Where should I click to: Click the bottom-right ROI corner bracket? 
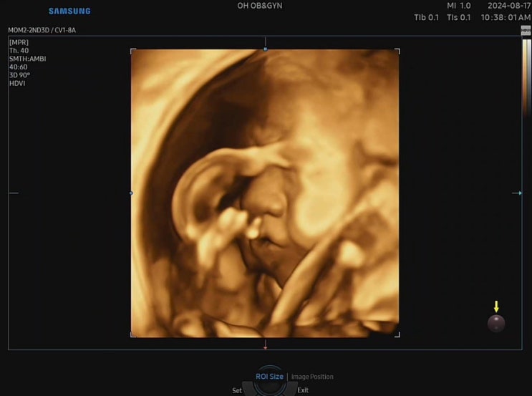click(x=397, y=334)
